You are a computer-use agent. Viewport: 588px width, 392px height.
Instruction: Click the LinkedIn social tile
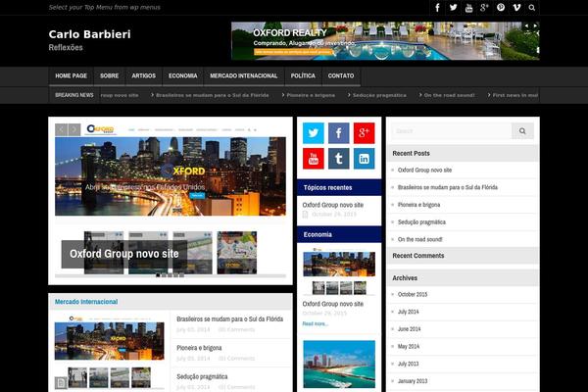pyautogui.click(x=365, y=159)
